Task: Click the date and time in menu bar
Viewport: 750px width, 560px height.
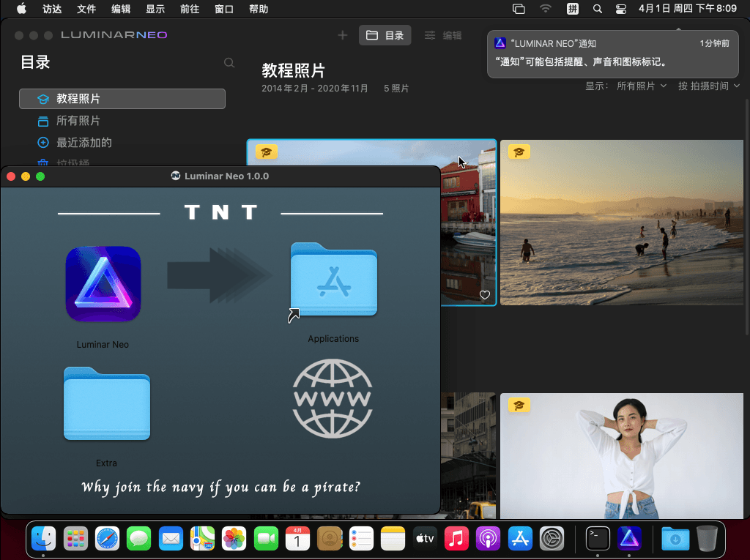Action: click(687, 9)
